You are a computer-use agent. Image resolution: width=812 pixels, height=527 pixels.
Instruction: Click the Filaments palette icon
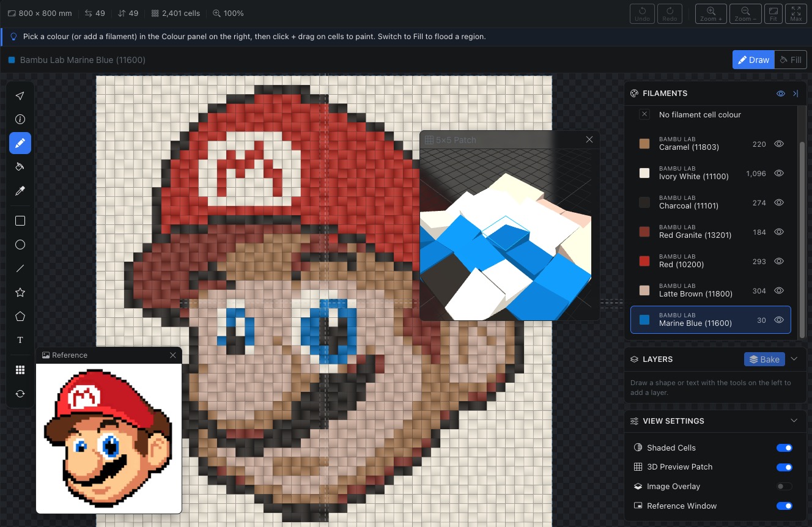tap(634, 94)
